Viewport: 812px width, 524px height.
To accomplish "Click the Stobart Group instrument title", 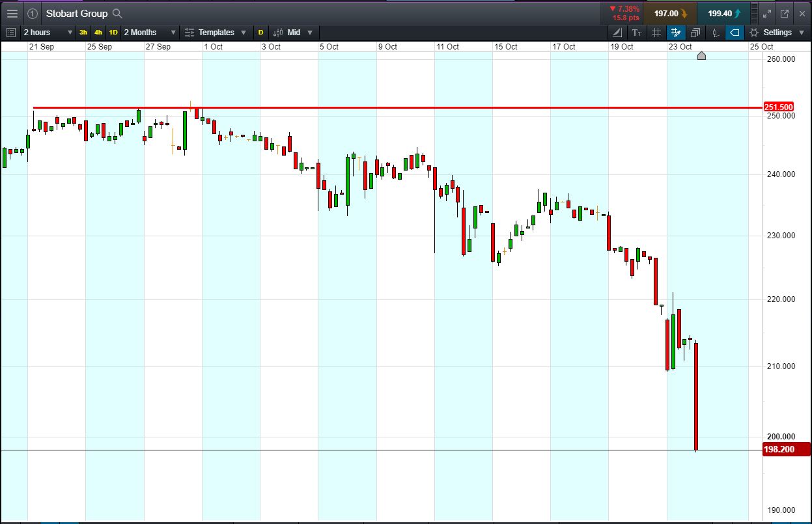I will [x=77, y=13].
